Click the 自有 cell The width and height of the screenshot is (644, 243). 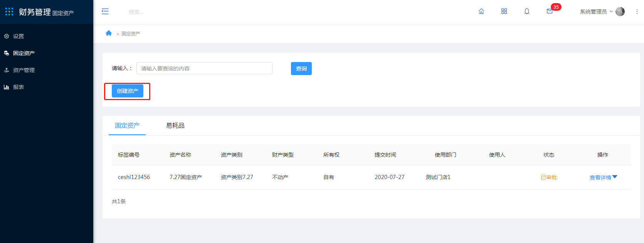pyautogui.click(x=329, y=177)
